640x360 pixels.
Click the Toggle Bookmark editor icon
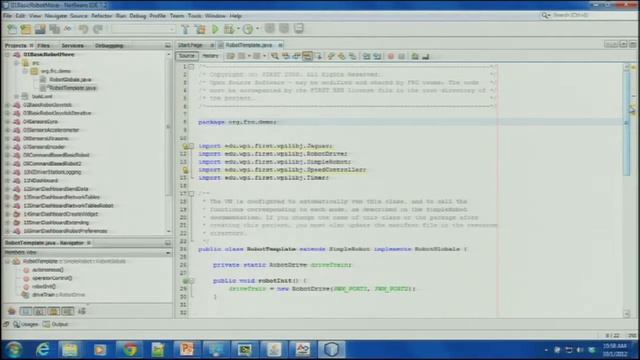click(x=352, y=56)
